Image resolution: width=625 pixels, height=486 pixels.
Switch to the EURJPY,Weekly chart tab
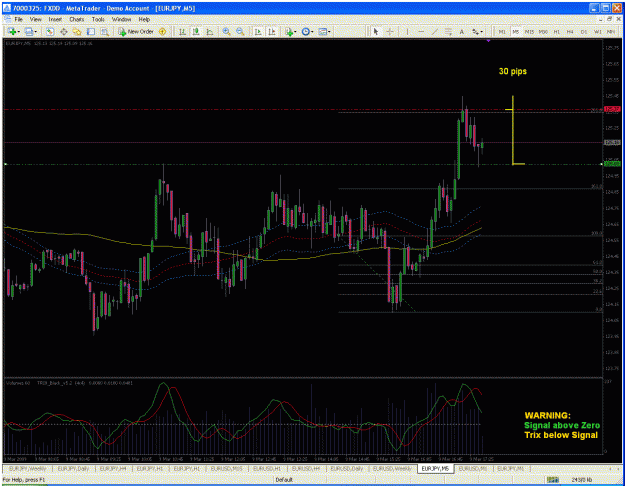28,468
